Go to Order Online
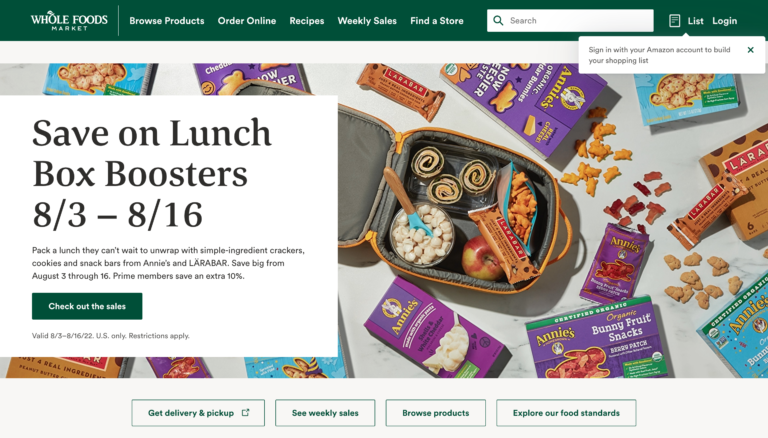 pos(247,21)
